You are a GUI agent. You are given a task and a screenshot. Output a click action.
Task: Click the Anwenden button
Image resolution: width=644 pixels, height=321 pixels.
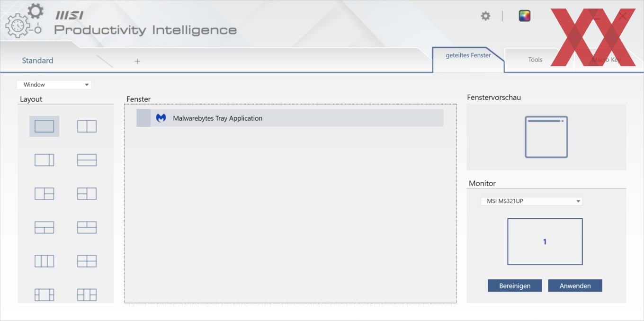575,285
